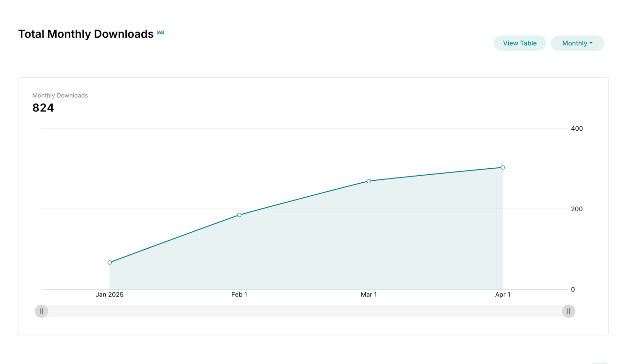The height and width of the screenshot is (364, 638).
Task: Click the IAB certification badge
Action: coord(160,32)
